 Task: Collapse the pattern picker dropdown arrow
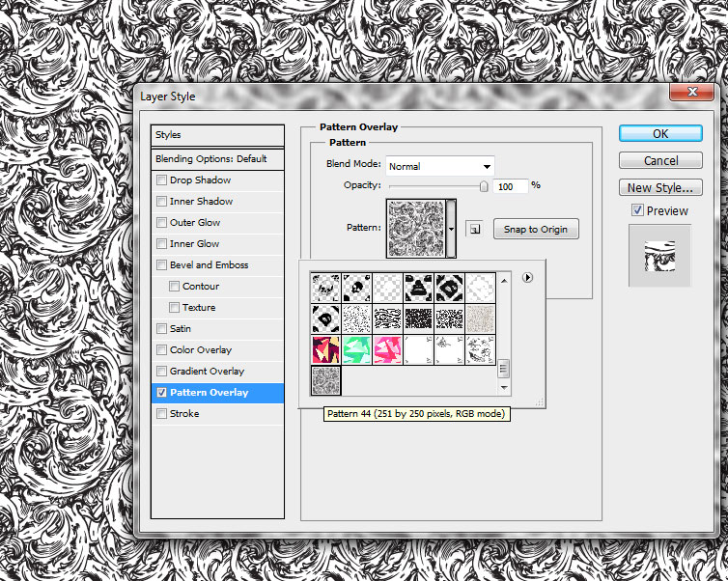[x=451, y=229]
